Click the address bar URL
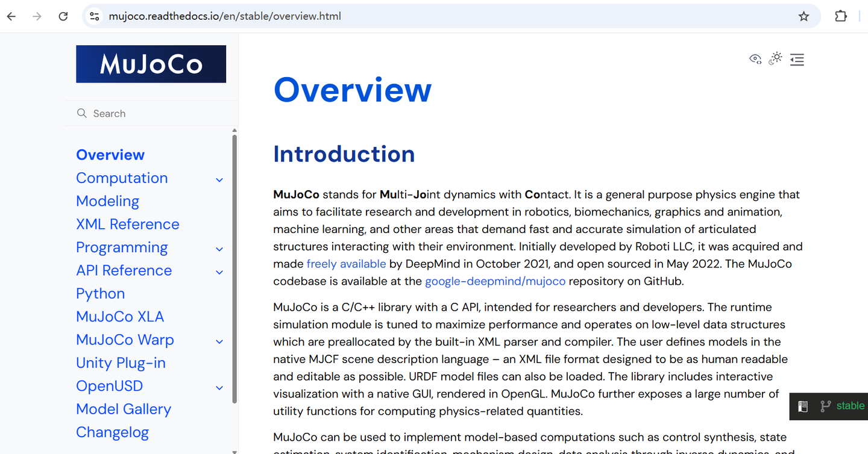868x454 pixels. click(225, 16)
